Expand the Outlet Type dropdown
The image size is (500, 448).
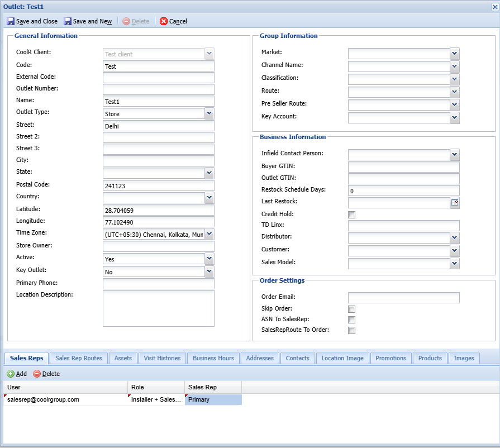[209, 113]
